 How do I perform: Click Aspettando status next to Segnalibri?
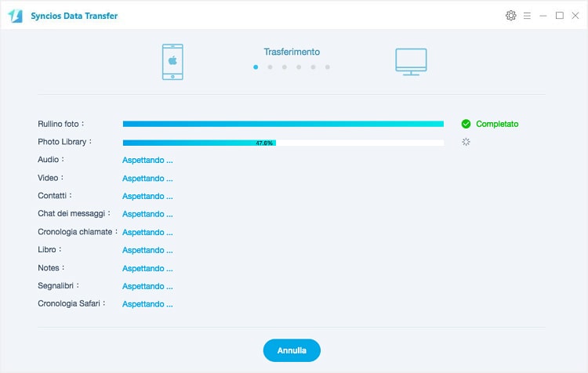(147, 286)
